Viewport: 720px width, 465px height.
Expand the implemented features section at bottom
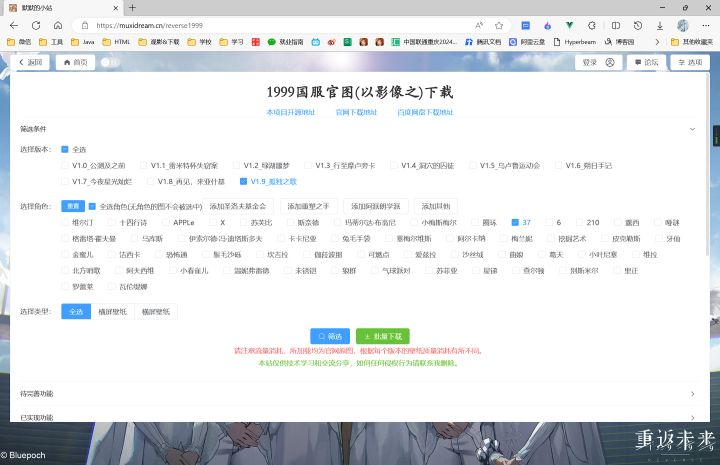pos(358,417)
